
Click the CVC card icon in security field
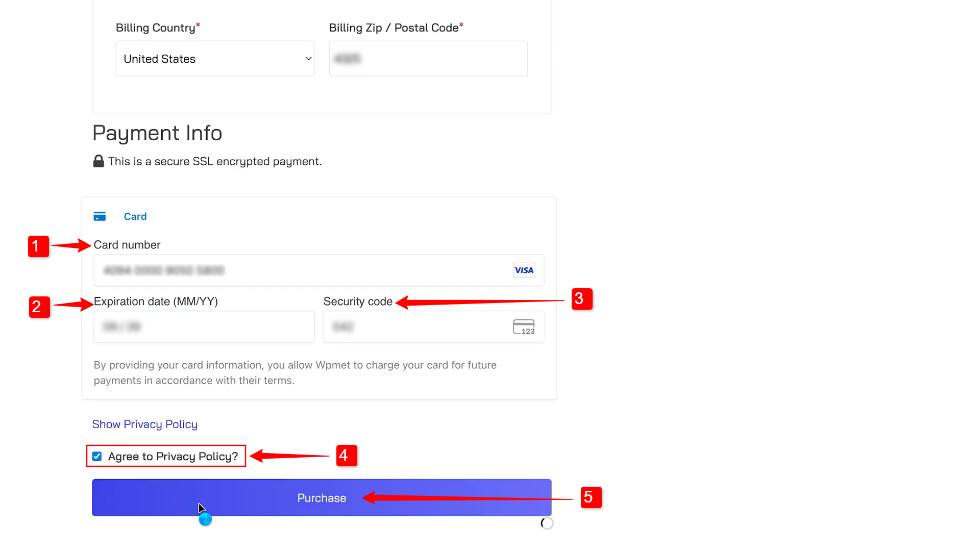tap(524, 327)
